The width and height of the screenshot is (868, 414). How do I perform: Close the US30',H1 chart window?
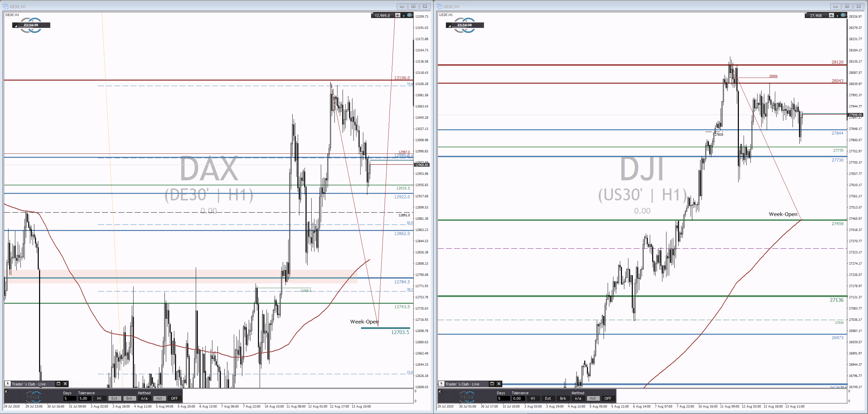coord(859,6)
